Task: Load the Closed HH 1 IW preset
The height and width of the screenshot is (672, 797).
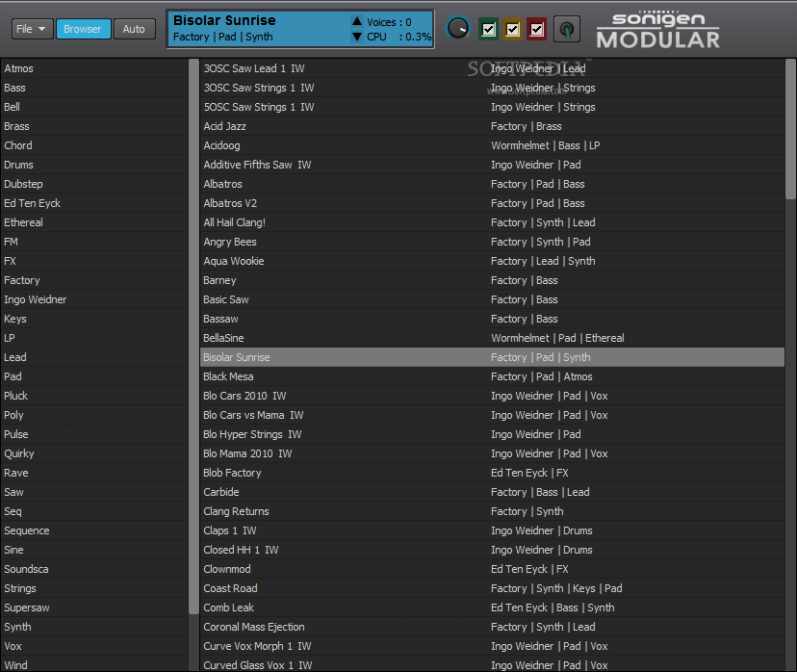Action: [x=493, y=550]
